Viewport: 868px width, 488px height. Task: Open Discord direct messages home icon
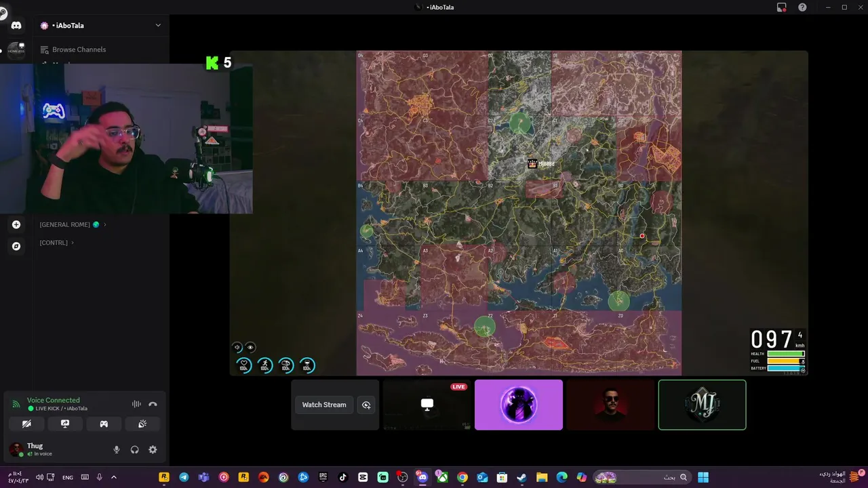pyautogui.click(x=16, y=25)
